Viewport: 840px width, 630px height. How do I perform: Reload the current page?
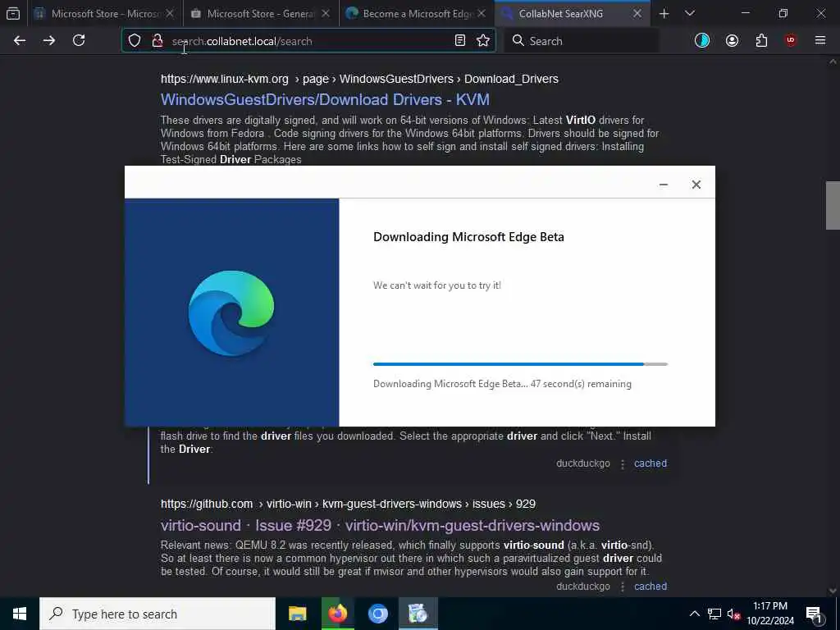(79, 40)
